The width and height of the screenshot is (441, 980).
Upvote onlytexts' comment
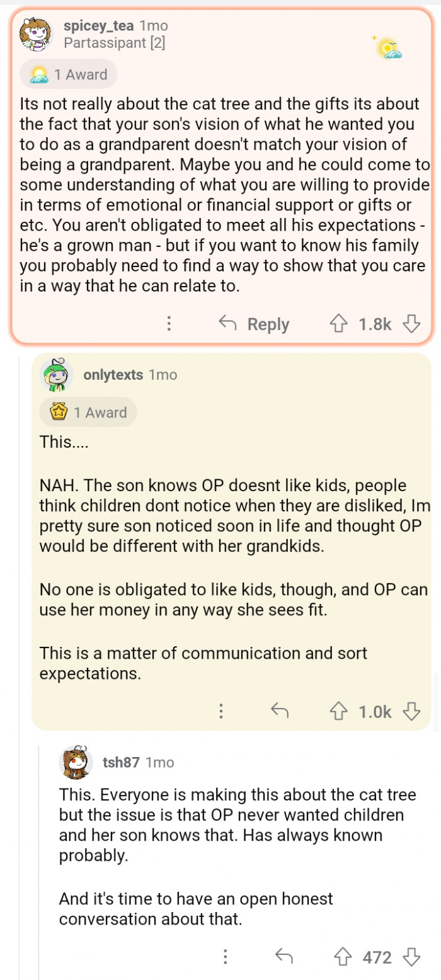click(x=339, y=712)
